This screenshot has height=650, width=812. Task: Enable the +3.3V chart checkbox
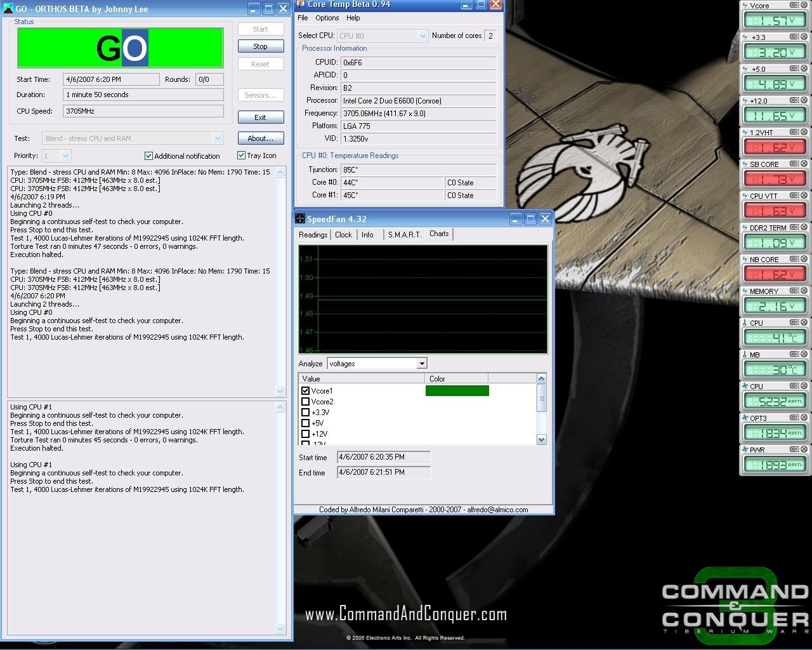coord(306,413)
